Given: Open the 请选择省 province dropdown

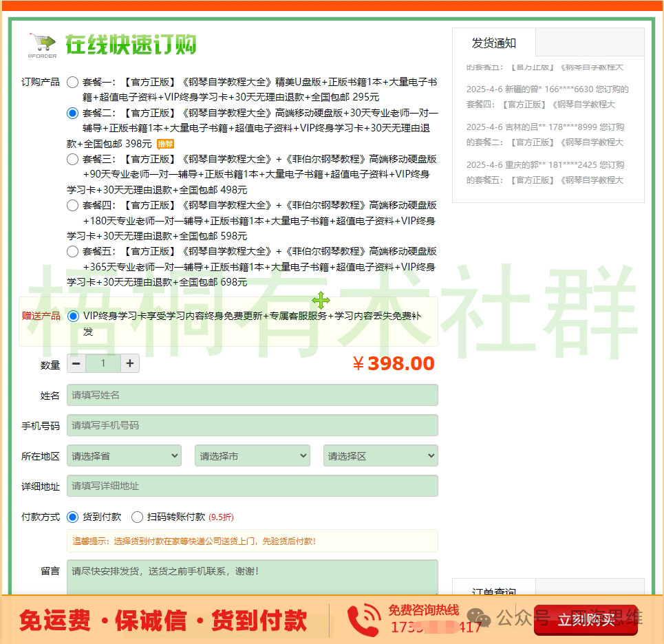Looking at the screenshot, I should (123, 455).
